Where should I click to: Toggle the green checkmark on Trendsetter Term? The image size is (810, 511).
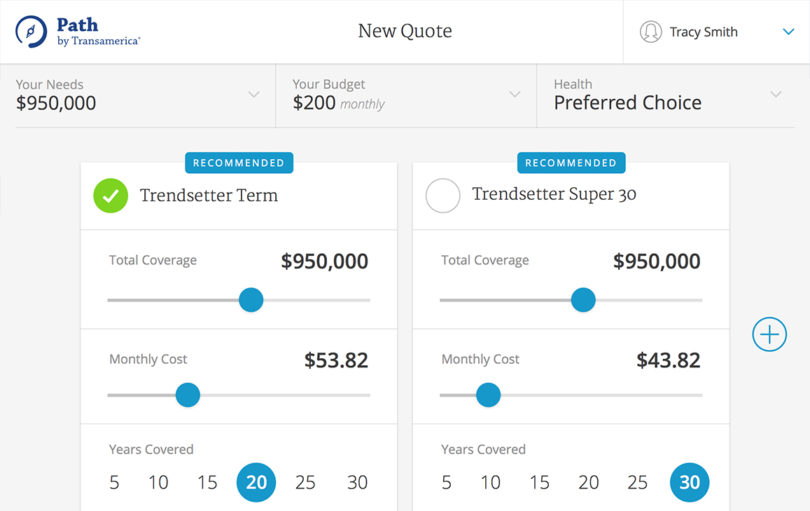click(111, 195)
